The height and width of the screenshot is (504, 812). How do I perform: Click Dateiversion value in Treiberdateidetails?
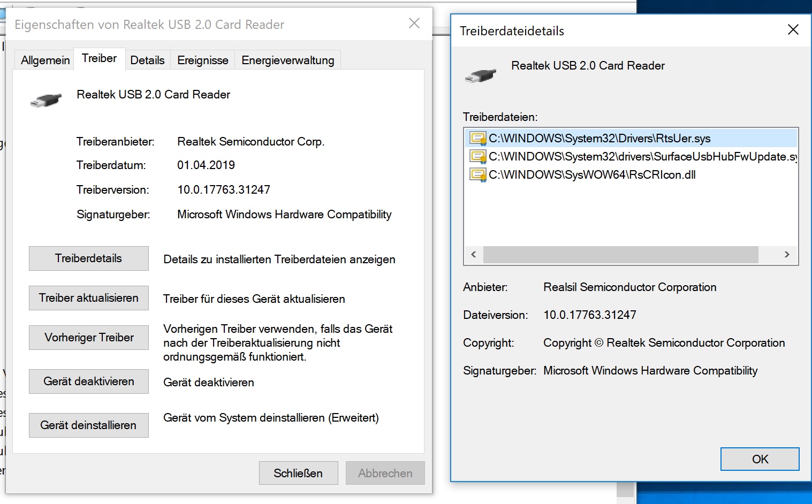click(x=590, y=315)
